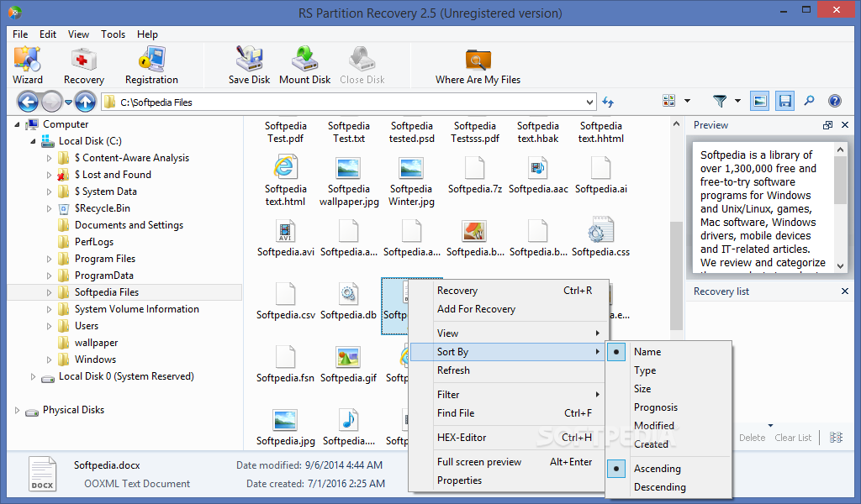The height and width of the screenshot is (504, 861).
Task: Close the Recovery list panel
Action: click(844, 291)
